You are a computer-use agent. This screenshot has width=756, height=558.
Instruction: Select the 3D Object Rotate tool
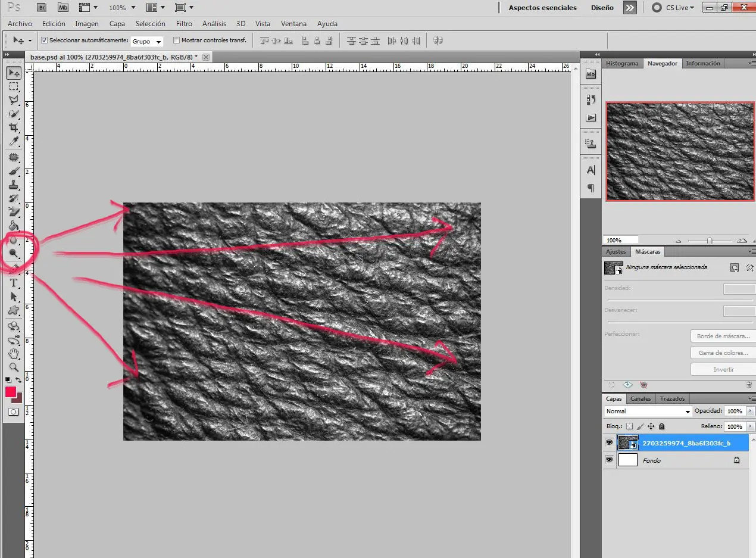14,326
